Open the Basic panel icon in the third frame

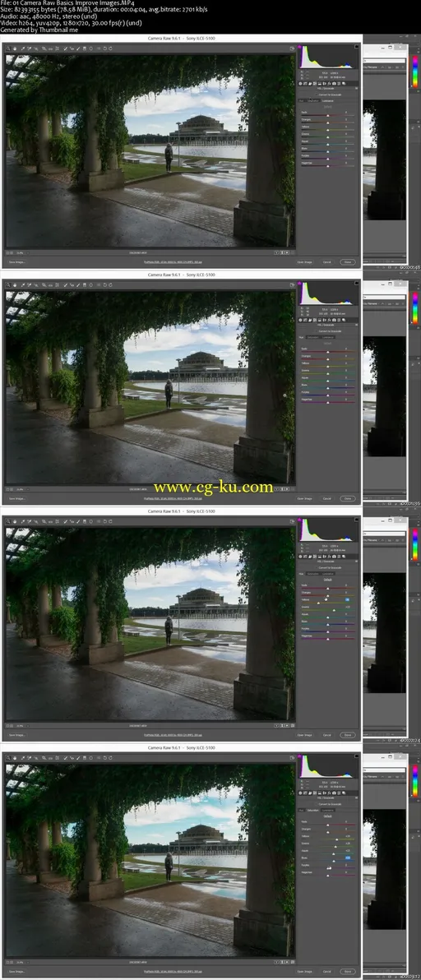pos(300,557)
